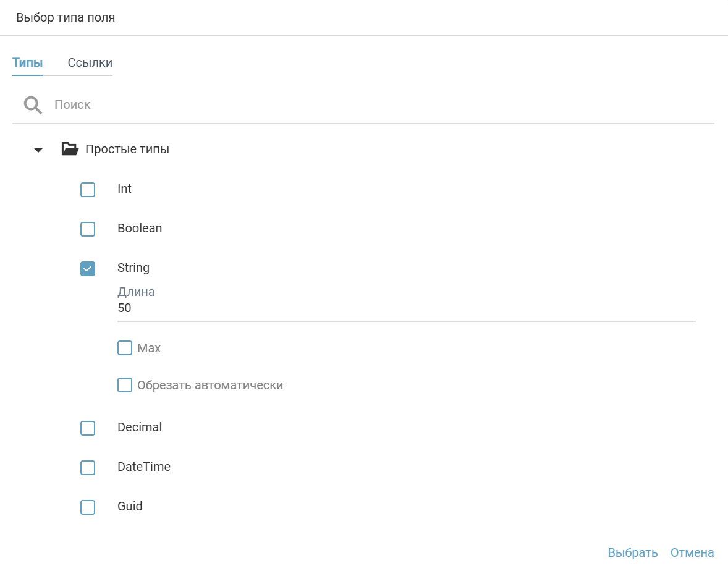Check the DateTime type checkbox

point(88,468)
